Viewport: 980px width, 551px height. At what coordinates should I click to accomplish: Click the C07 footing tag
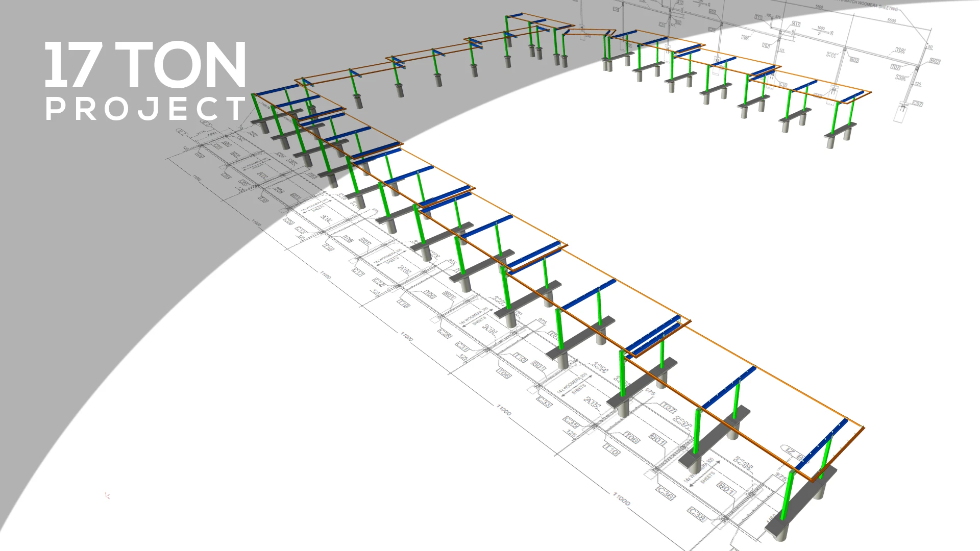[x=917, y=104]
